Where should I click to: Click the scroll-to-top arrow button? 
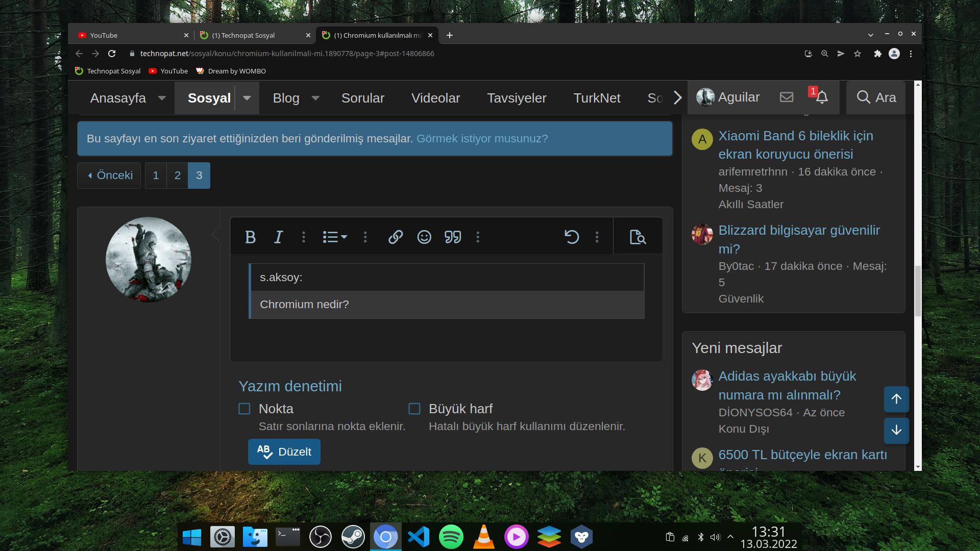(896, 399)
